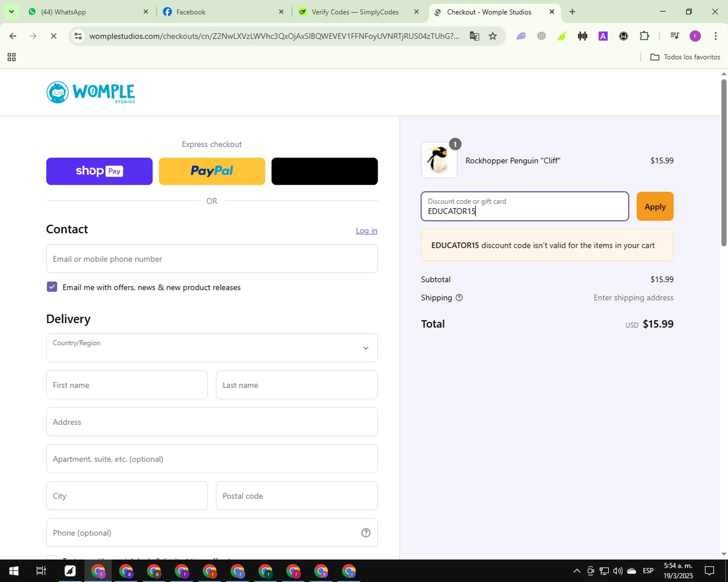This screenshot has width=728, height=582.
Task: Uncheck Email me with offers checkbox
Action: 52,287
